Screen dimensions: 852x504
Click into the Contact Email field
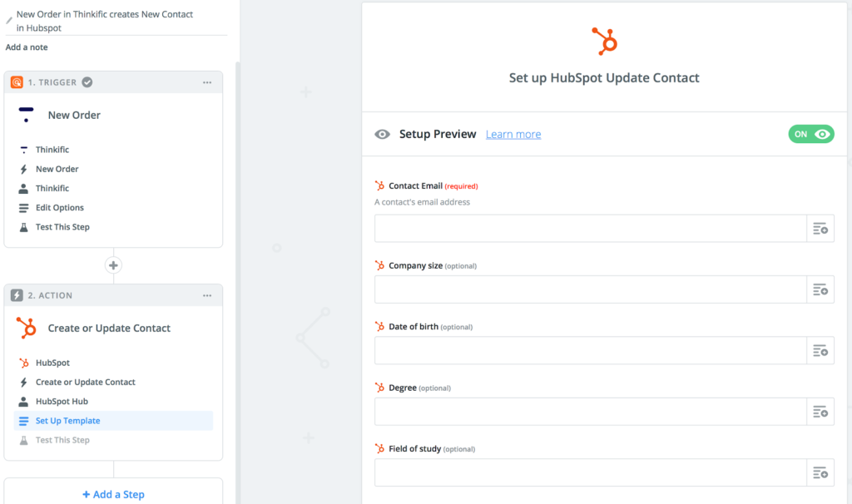point(590,228)
